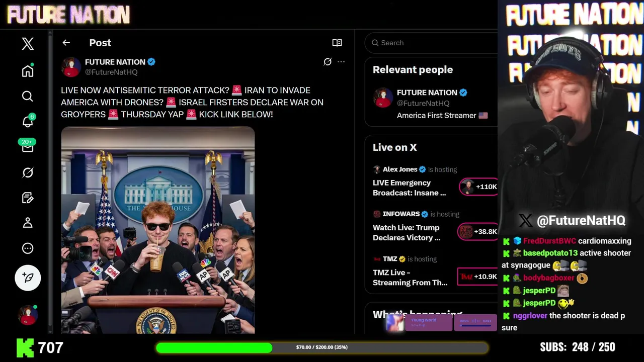Click the FUTURE NATION post author avatar
Viewport: 644px width, 362px height.
(71, 67)
